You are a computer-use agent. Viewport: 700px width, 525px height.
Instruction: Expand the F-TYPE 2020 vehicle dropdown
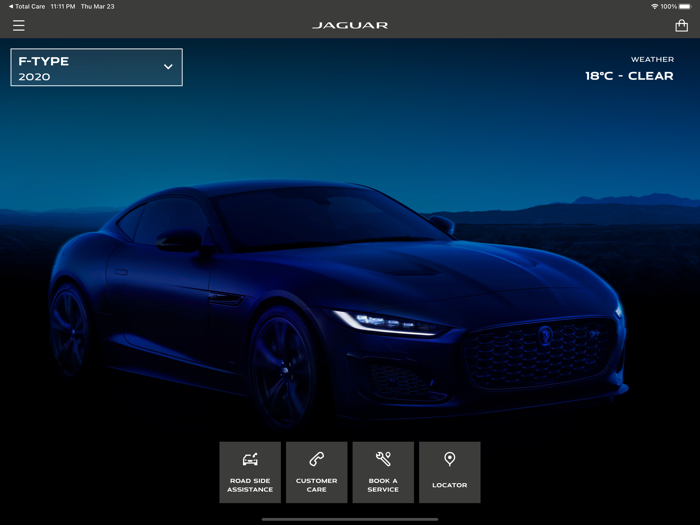[x=96, y=67]
